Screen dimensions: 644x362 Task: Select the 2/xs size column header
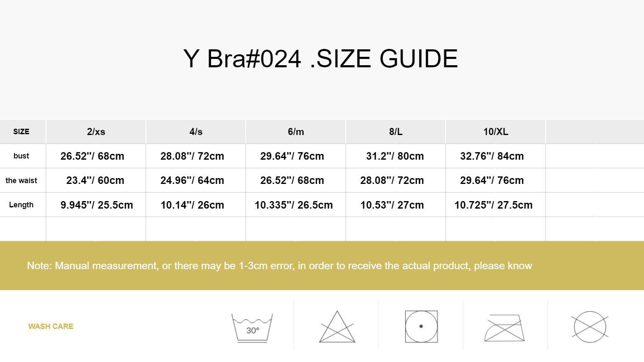tap(96, 132)
